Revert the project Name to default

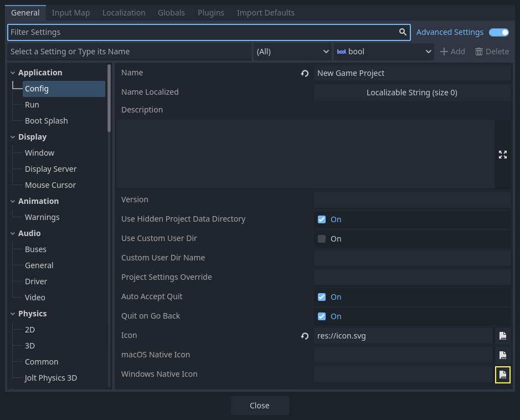pyautogui.click(x=303, y=73)
